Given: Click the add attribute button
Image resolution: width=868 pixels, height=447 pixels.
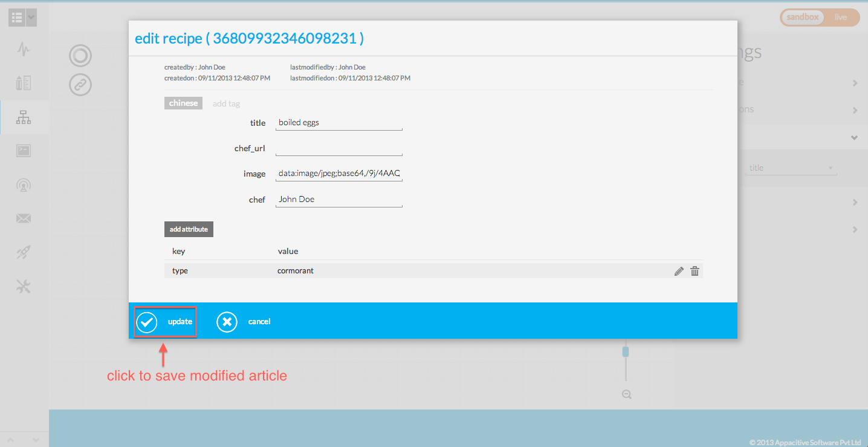Looking at the screenshot, I should 189,229.
